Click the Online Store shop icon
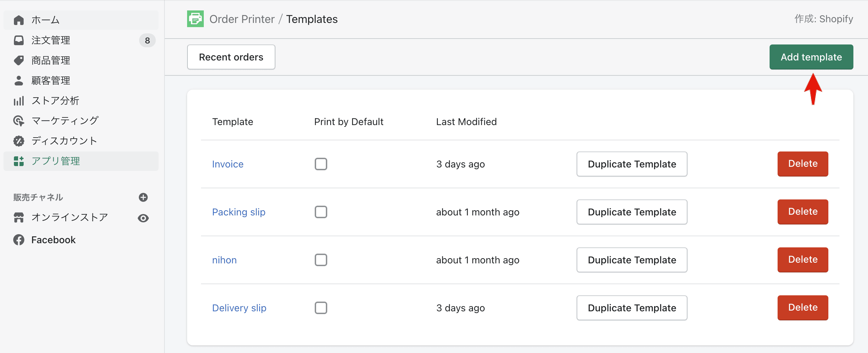The height and width of the screenshot is (353, 868). tap(19, 217)
